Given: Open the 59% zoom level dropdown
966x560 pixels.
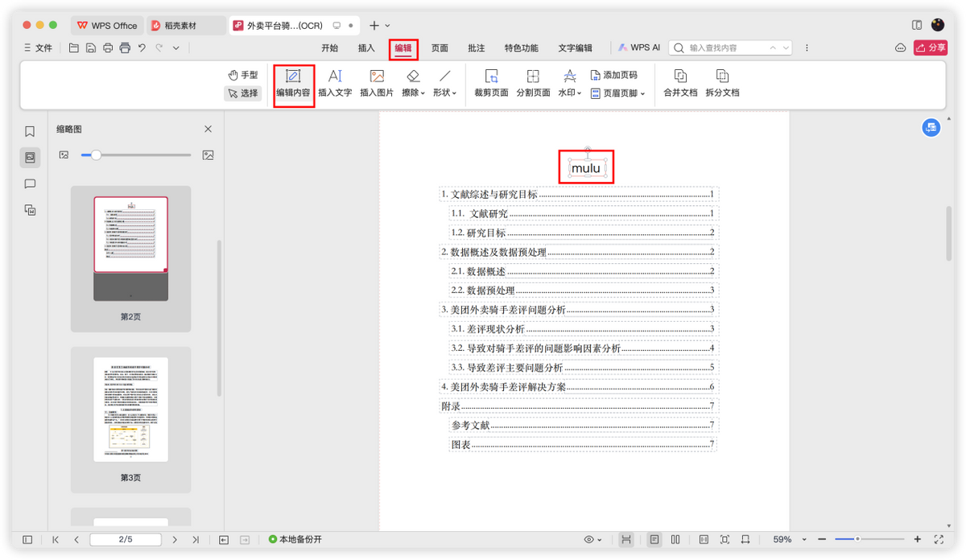Looking at the screenshot, I should click(786, 539).
